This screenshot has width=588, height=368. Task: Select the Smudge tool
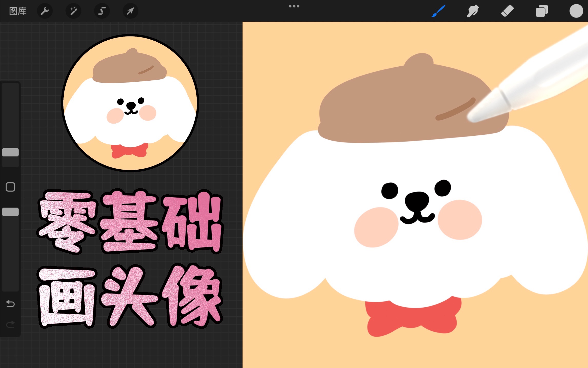tap(473, 11)
